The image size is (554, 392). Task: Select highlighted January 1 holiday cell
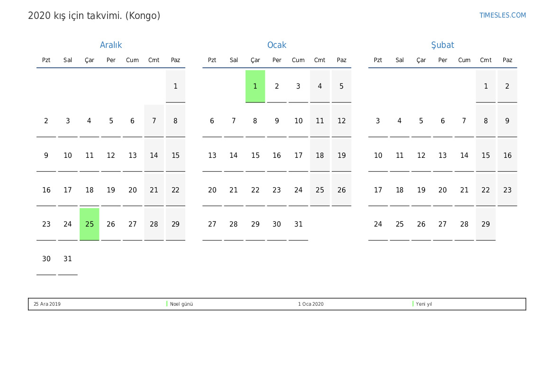255,86
